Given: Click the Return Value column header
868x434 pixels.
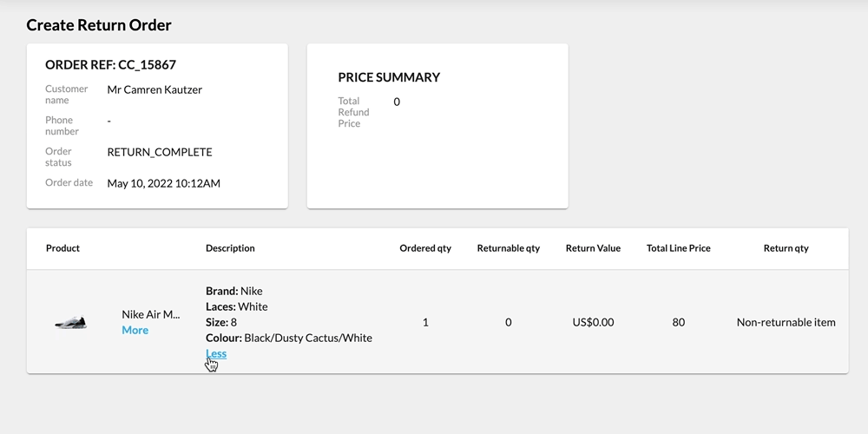Looking at the screenshot, I should click(x=593, y=248).
